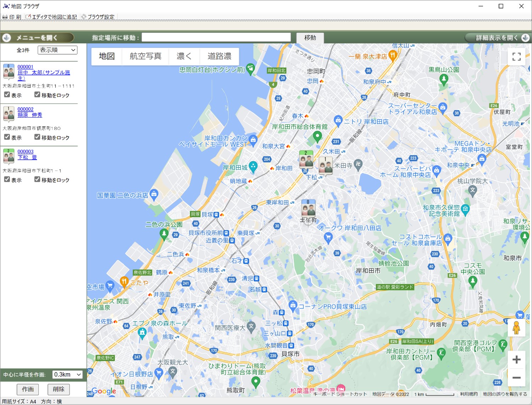This screenshot has height=405, width=532.
Task: Click 二色の浜公園 park pin
Action: coord(164,234)
